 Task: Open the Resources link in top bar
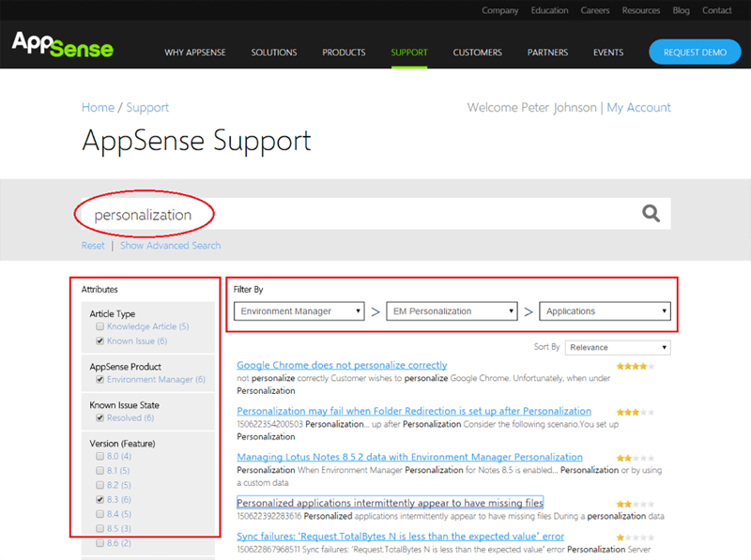(x=641, y=10)
